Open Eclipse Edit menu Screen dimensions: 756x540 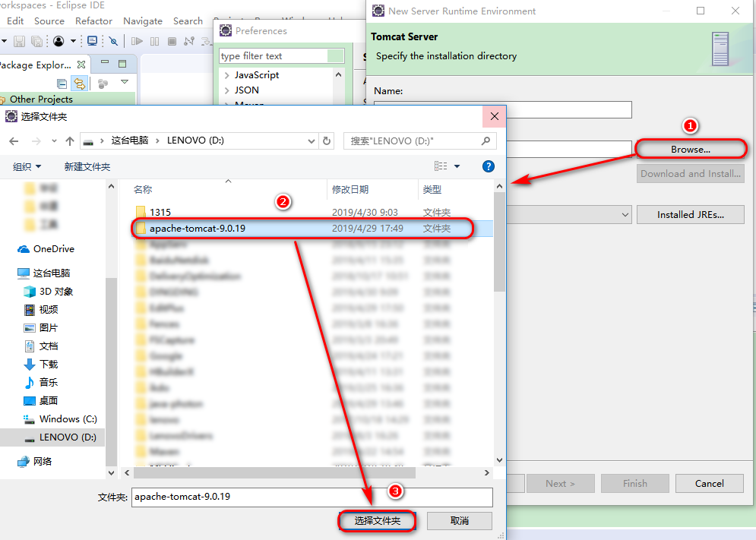(15, 21)
